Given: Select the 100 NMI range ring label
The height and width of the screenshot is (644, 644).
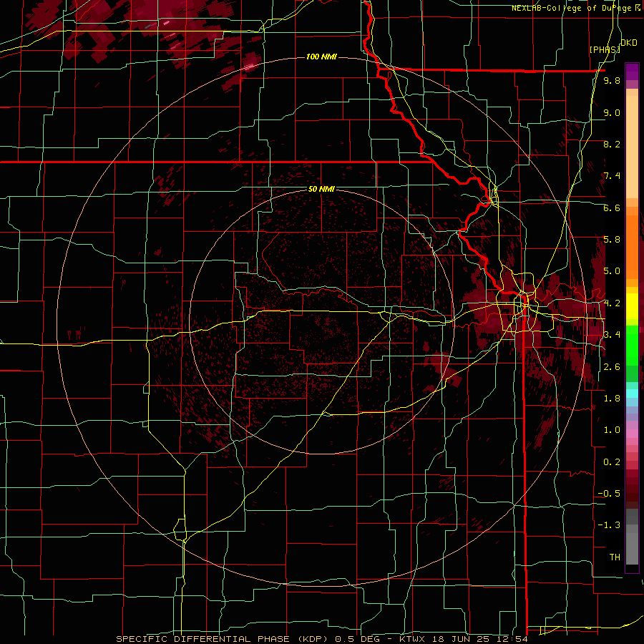Looking at the screenshot, I should click(x=321, y=57).
